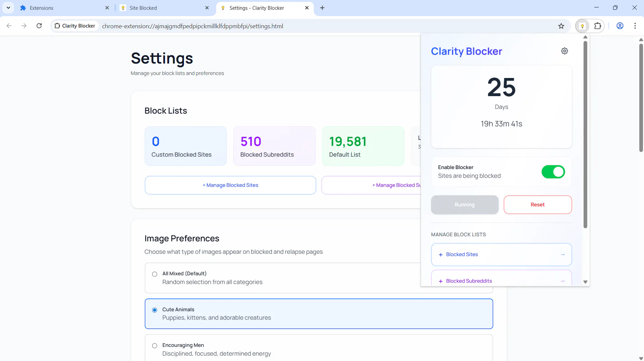The height and width of the screenshot is (361, 644).
Task: Open Chrome three-dot menu
Action: [635, 26]
